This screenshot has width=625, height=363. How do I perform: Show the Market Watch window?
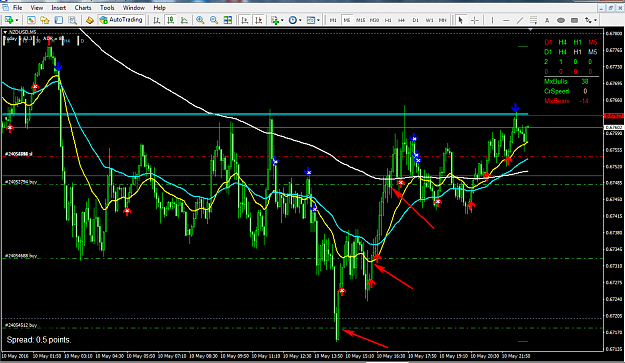pyautogui.click(x=31, y=20)
